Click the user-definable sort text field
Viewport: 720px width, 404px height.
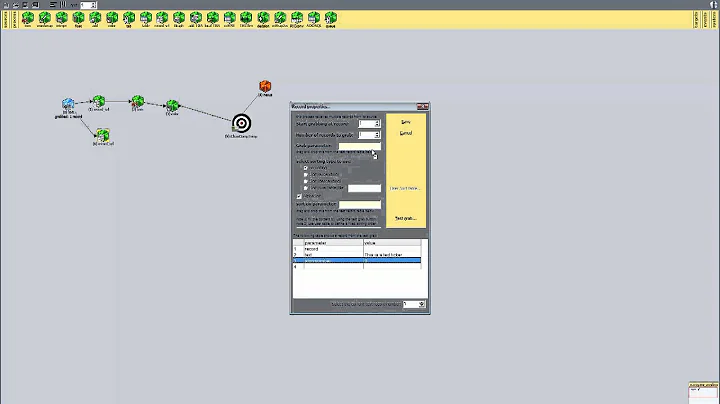tap(364, 188)
